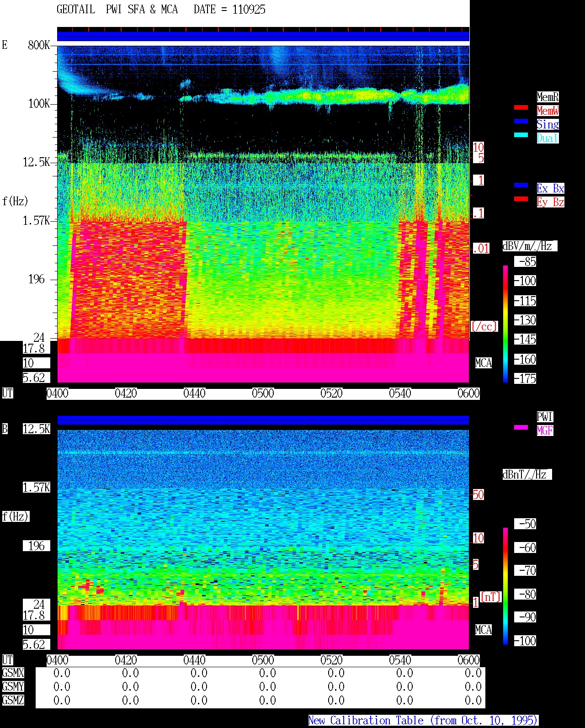Viewport: 585px width, 728px height.
Task: Click the [/cc] density axis label
Action: click(x=484, y=326)
